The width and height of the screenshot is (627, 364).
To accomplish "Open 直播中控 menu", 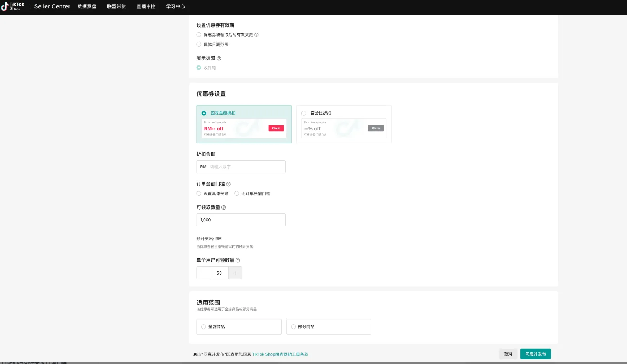I will [x=146, y=6].
